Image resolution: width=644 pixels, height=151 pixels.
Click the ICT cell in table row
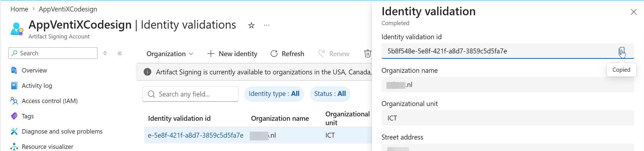[330, 135]
